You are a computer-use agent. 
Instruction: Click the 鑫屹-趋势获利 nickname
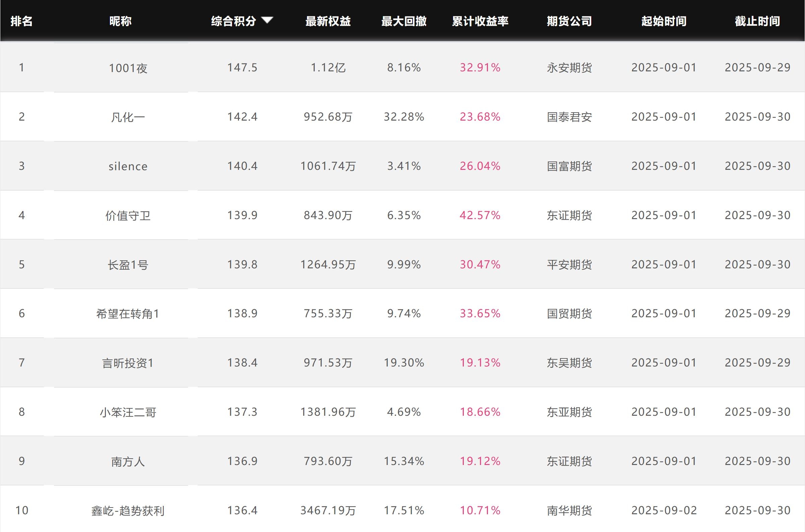(128, 511)
